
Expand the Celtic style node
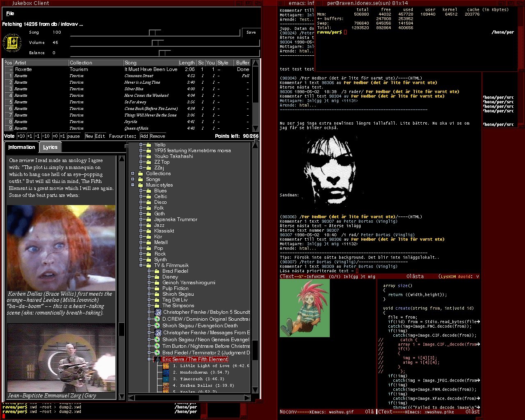coord(141,196)
